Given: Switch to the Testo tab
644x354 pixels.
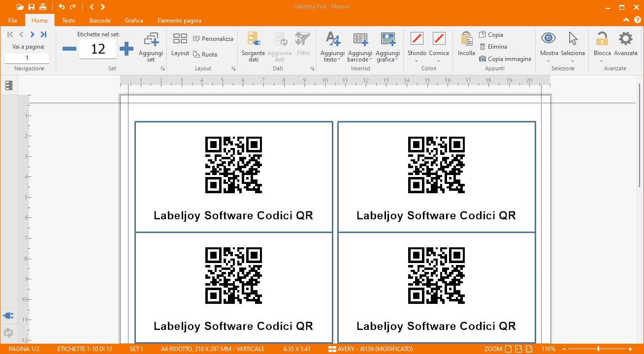Looking at the screenshot, I should pos(68,21).
